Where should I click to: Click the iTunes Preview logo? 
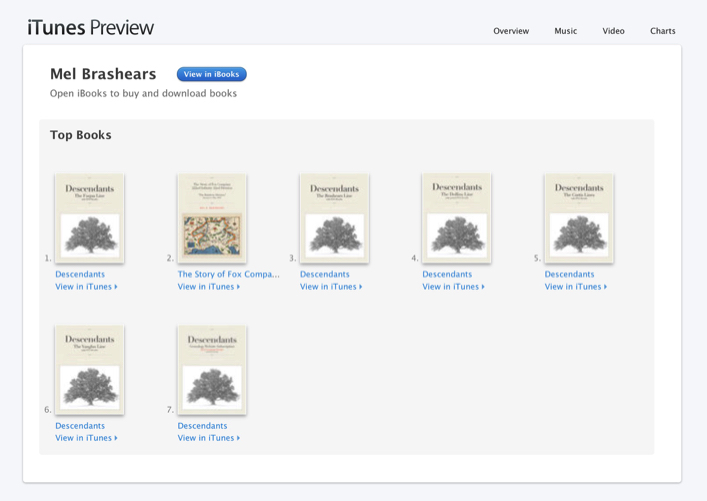click(x=91, y=28)
